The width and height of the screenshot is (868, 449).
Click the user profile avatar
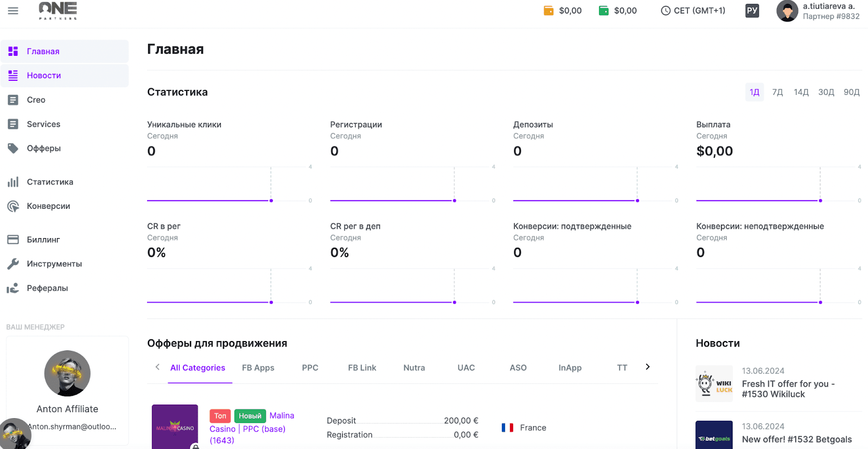[x=787, y=11]
